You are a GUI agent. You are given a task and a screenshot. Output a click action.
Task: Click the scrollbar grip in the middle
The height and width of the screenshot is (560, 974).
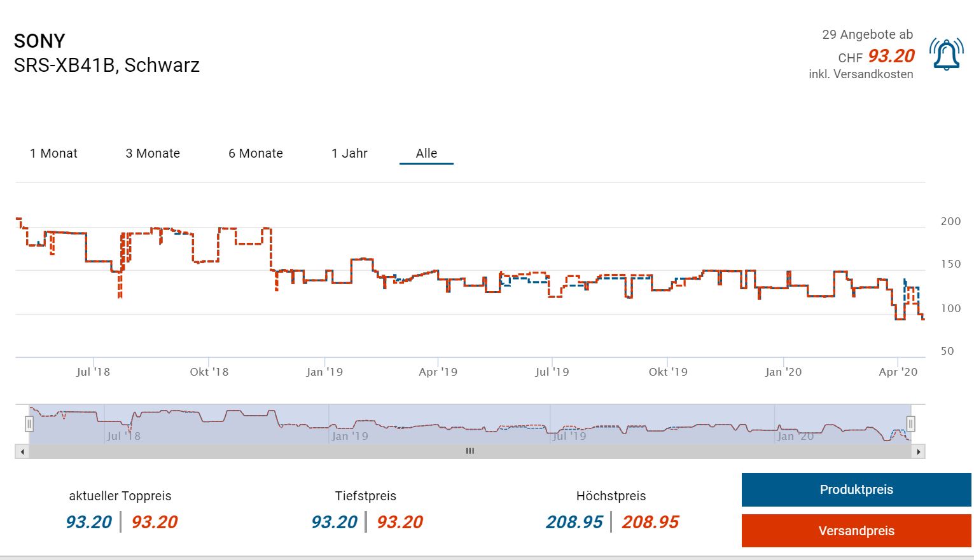(470, 451)
